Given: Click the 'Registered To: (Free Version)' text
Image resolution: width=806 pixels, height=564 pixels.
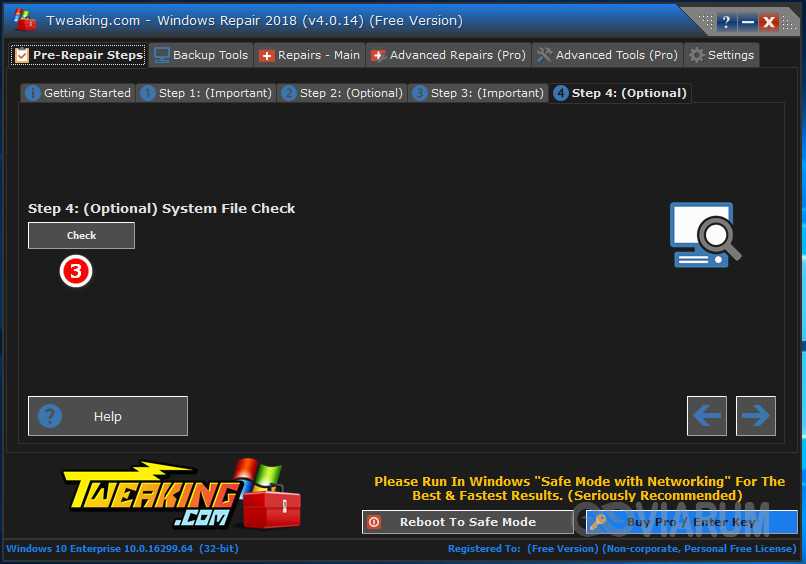Looking at the screenshot, I should coord(523,549).
